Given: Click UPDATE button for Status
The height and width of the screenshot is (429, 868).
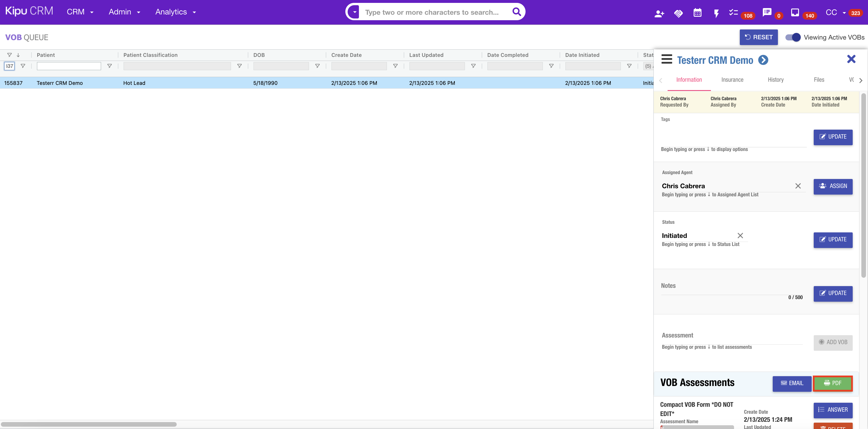Looking at the screenshot, I should pyautogui.click(x=832, y=240).
